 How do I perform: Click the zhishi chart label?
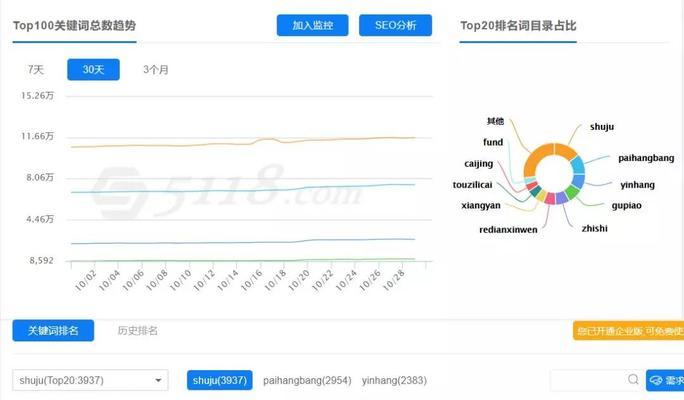[x=594, y=228]
